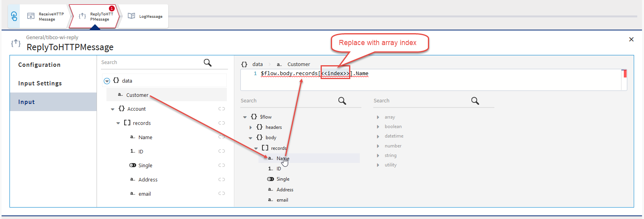Click the link icon beside email
This screenshot has height=219, width=644.
pos(222,193)
